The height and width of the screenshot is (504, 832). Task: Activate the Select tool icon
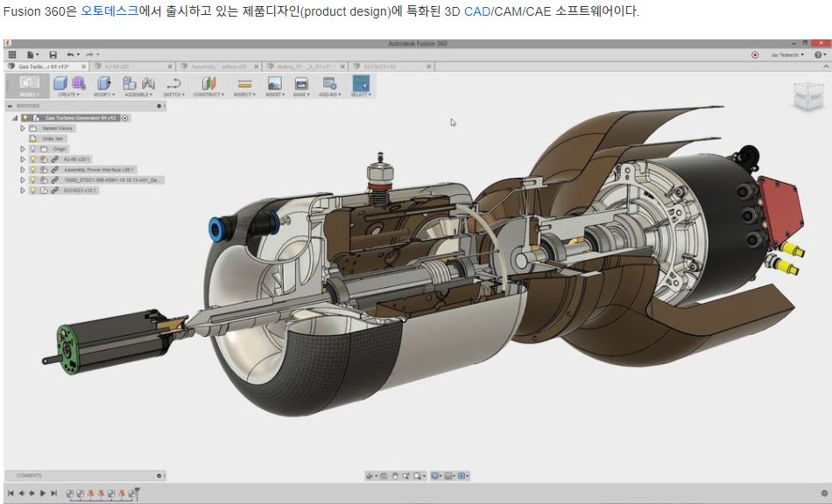[361, 82]
